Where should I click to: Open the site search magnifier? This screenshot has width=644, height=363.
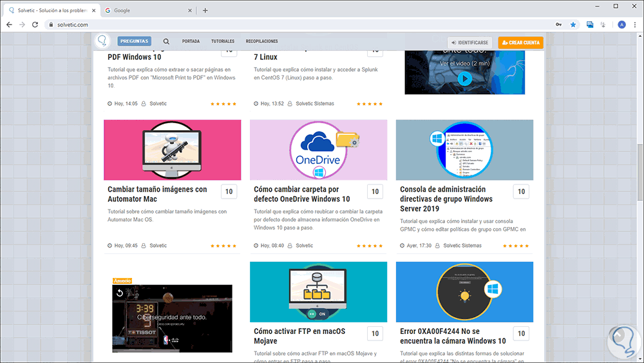[166, 41]
